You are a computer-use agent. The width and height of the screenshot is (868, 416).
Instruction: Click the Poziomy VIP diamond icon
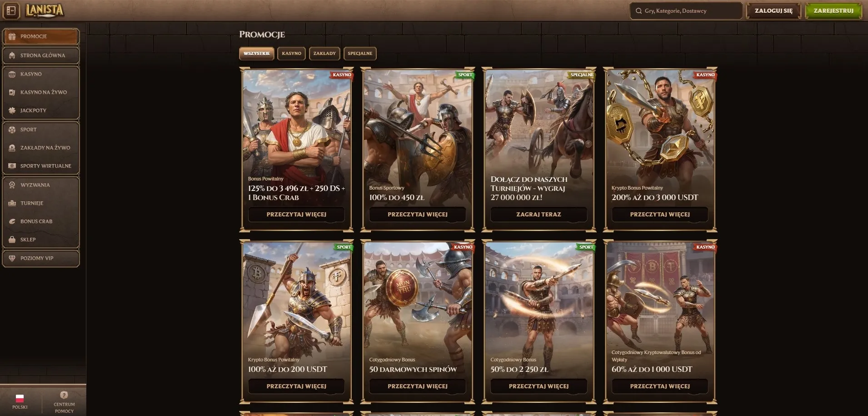(12, 258)
